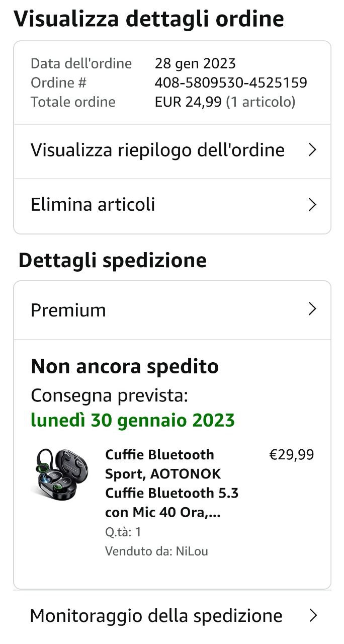Open Visualizza riepilogo dell'ordine

tap(172, 151)
